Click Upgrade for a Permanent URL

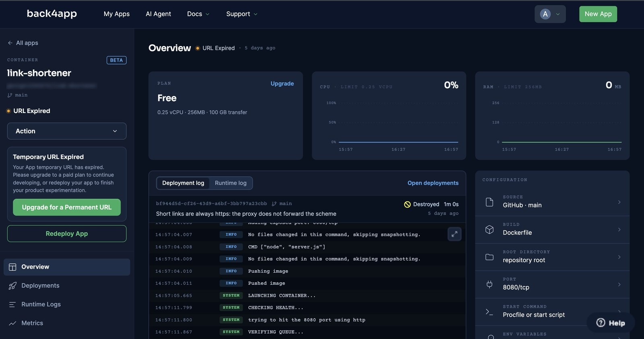click(x=67, y=208)
